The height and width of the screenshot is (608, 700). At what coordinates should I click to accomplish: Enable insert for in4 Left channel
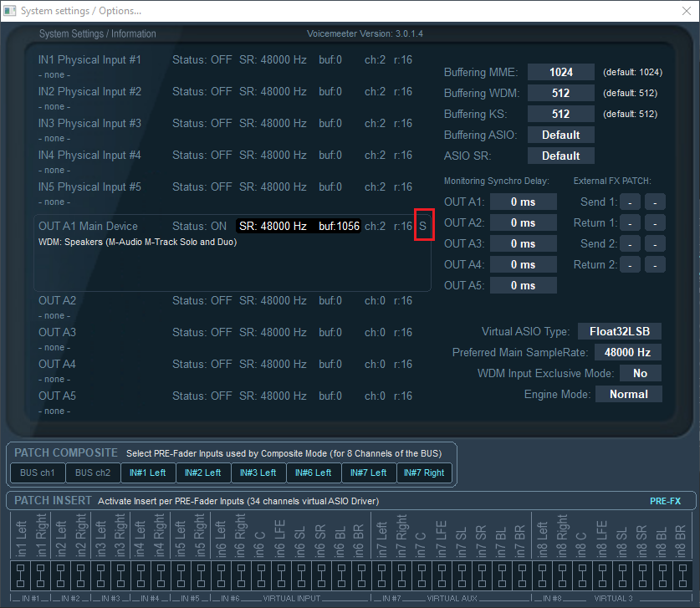tap(142, 574)
